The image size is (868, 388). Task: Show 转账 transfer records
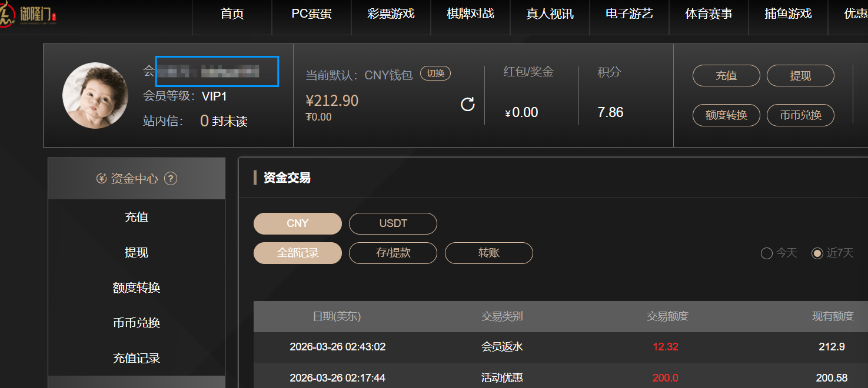(489, 253)
